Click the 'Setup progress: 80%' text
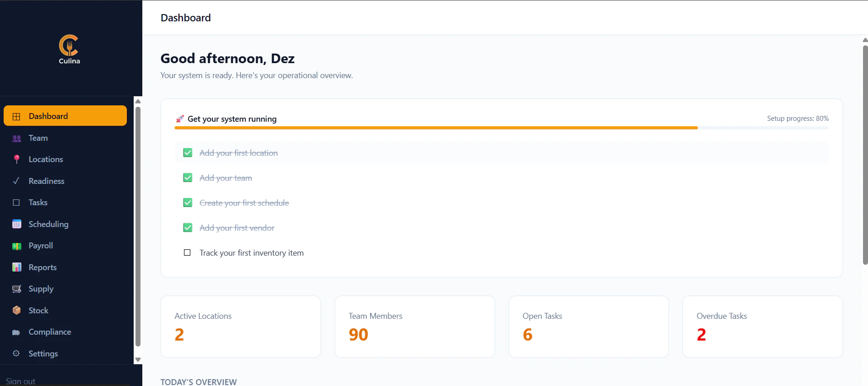Image resolution: width=868 pixels, height=386 pixels. [798, 119]
